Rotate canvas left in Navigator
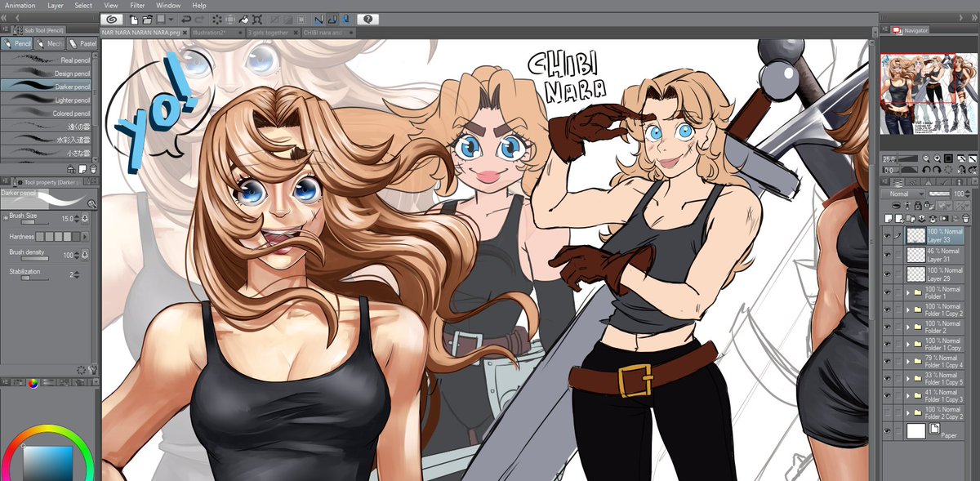 pyautogui.click(x=926, y=170)
